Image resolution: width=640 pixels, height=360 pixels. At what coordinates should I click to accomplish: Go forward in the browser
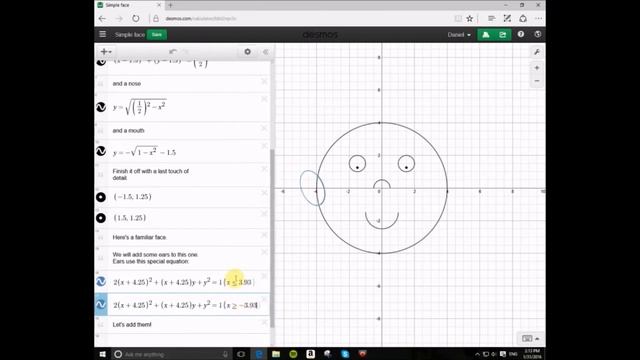pos(119,19)
